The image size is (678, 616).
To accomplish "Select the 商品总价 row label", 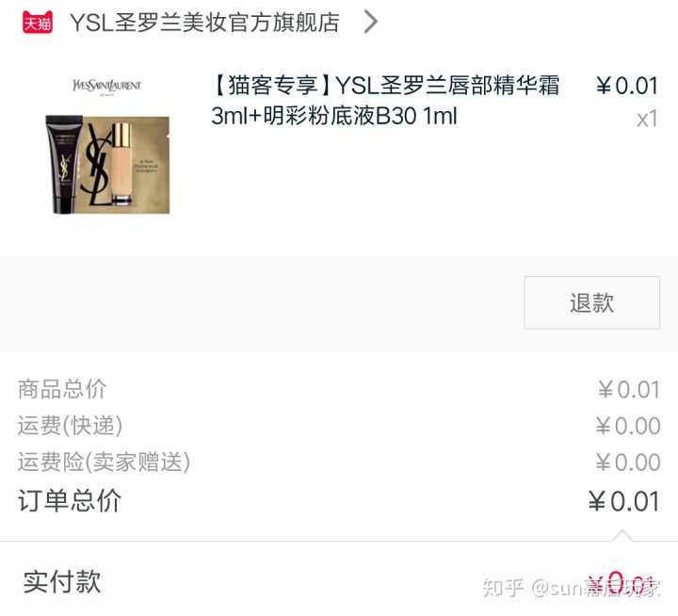I will click(62, 389).
